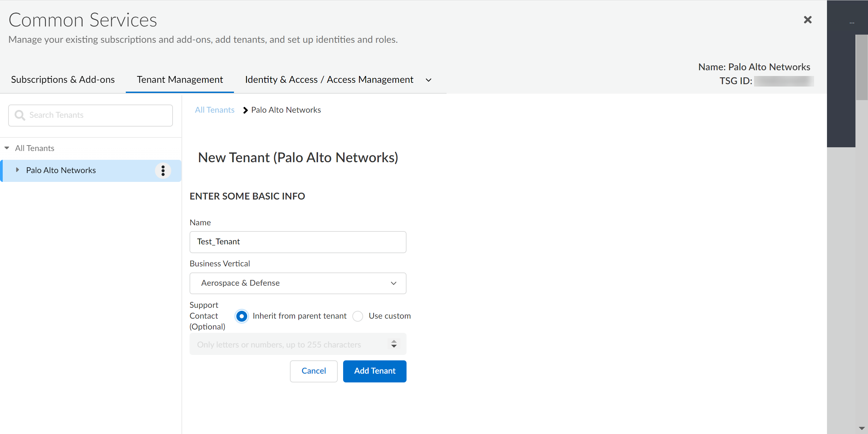Go to All Tenants breadcrumb link
Screen dimensions: 868x434
[x=215, y=110]
